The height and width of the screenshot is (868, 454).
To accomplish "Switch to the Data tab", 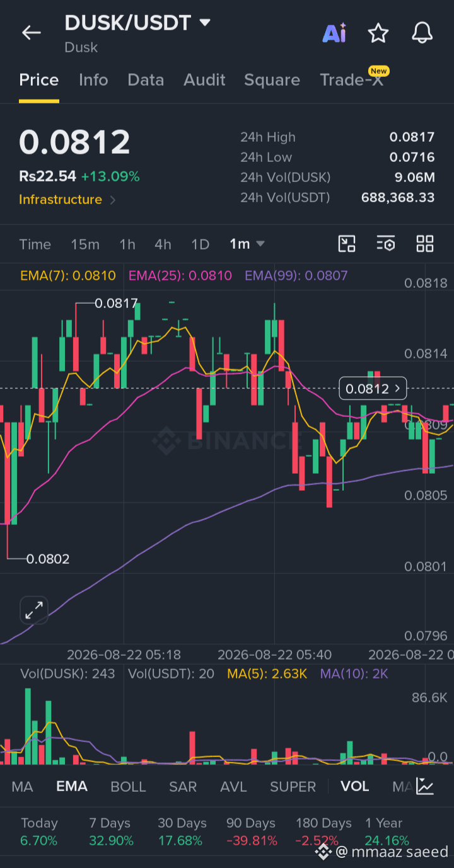I will click(x=146, y=80).
